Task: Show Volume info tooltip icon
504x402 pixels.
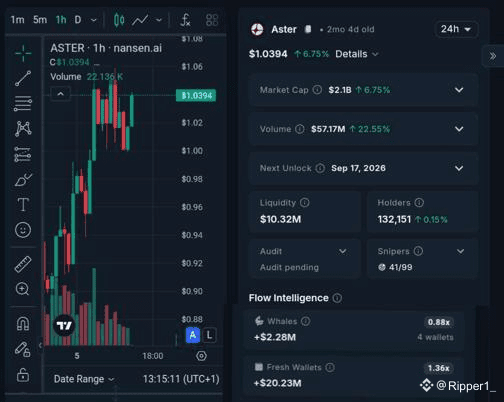Action: pos(300,129)
